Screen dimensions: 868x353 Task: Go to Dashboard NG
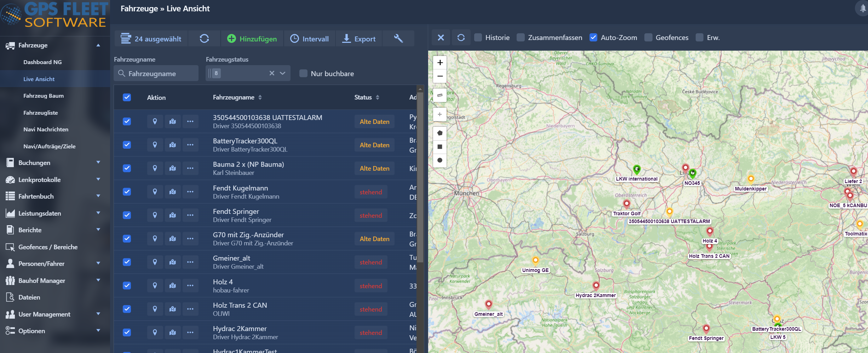pos(42,62)
